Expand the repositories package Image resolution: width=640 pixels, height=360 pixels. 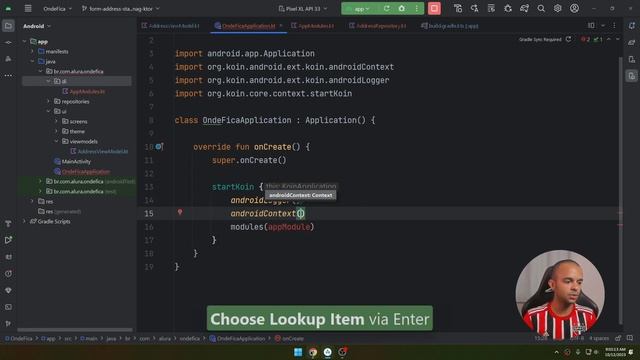tap(49, 101)
